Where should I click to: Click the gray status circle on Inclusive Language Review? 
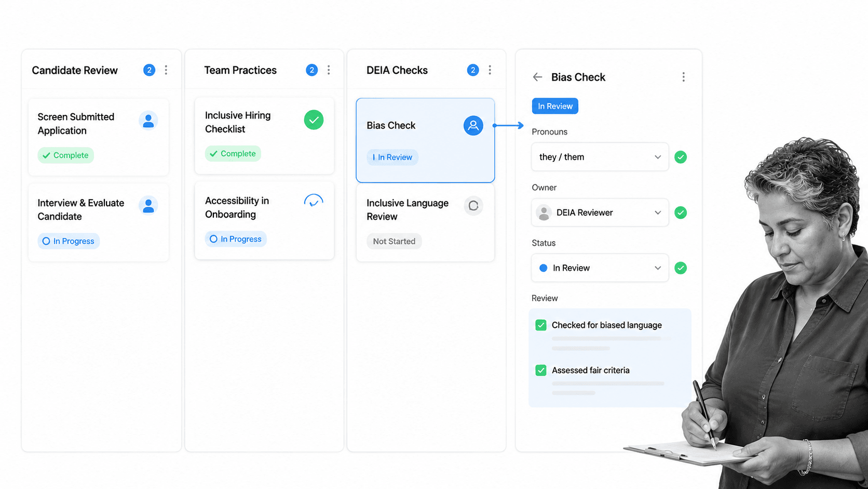(x=473, y=206)
